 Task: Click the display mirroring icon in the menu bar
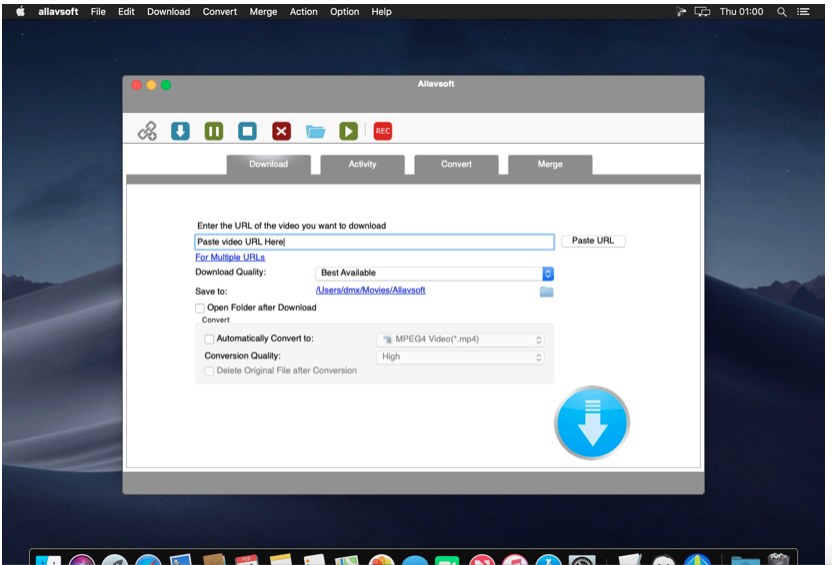tap(702, 12)
